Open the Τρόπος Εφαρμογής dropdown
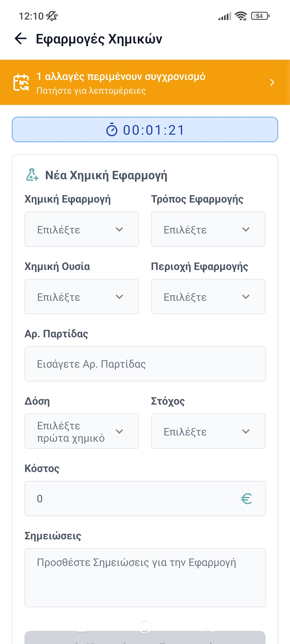Screen dimensions: 290x644 (x=208, y=229)
